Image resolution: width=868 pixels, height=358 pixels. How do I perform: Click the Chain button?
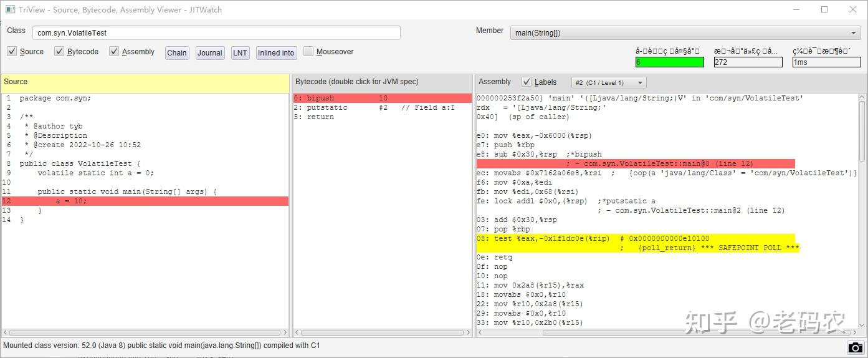pyautogui.click(x=177, y=53)
